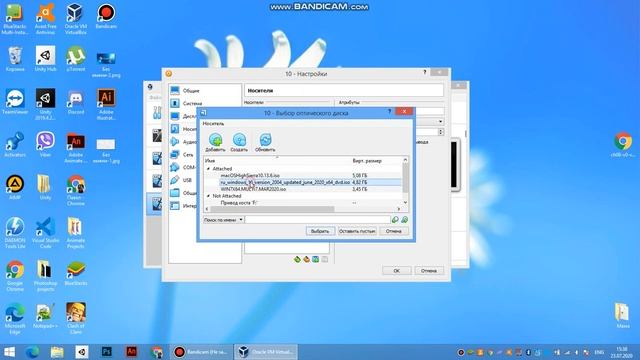Open the attributes dropdown in settings window
The height and width of the screenshot is (360, 640).
[x=440, y=122]
